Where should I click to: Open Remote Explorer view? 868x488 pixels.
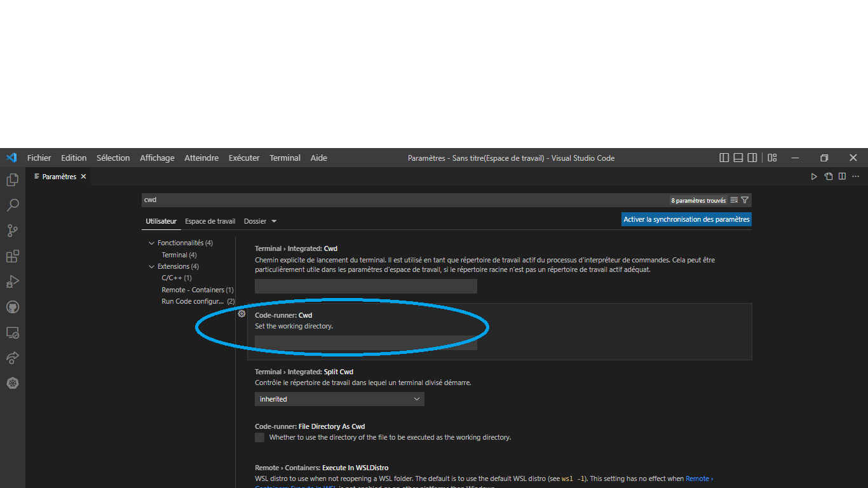point(12,332)
